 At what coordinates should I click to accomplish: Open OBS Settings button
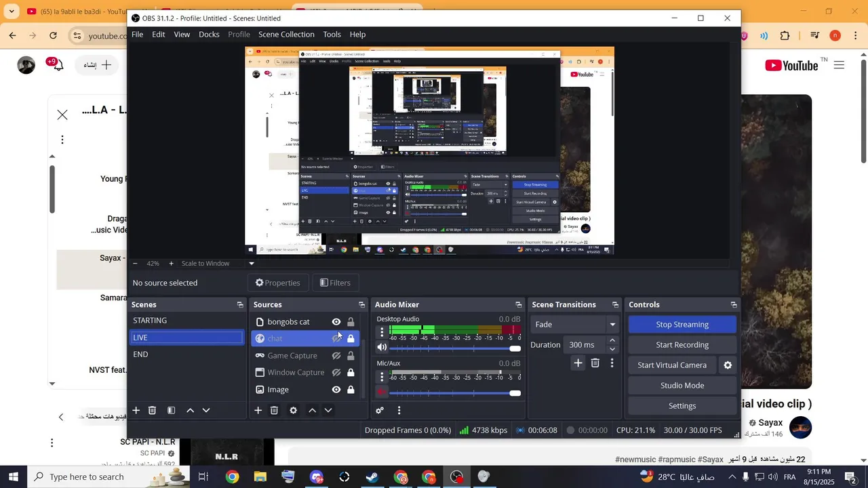click(x=682, y=406)
